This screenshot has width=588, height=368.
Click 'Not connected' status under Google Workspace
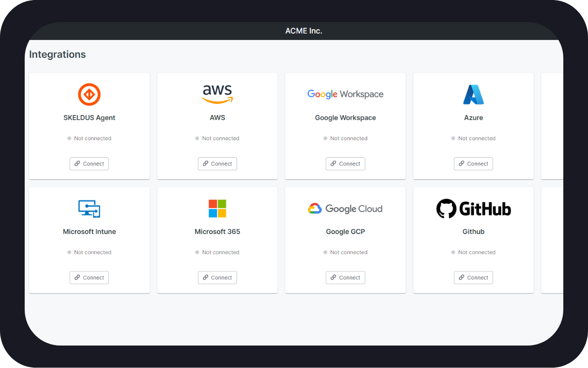pyautogui.click(x=345, y=138)
